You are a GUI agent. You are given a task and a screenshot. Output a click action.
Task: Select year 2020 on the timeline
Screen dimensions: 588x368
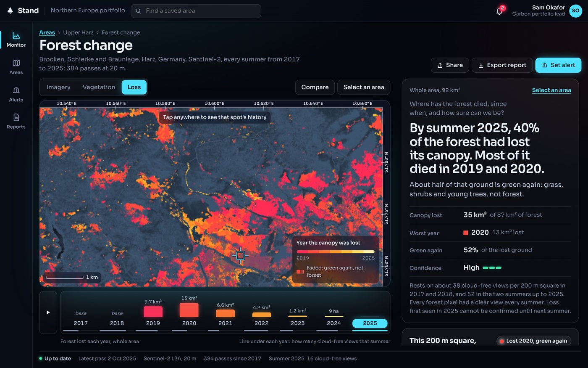pos(189,323)
